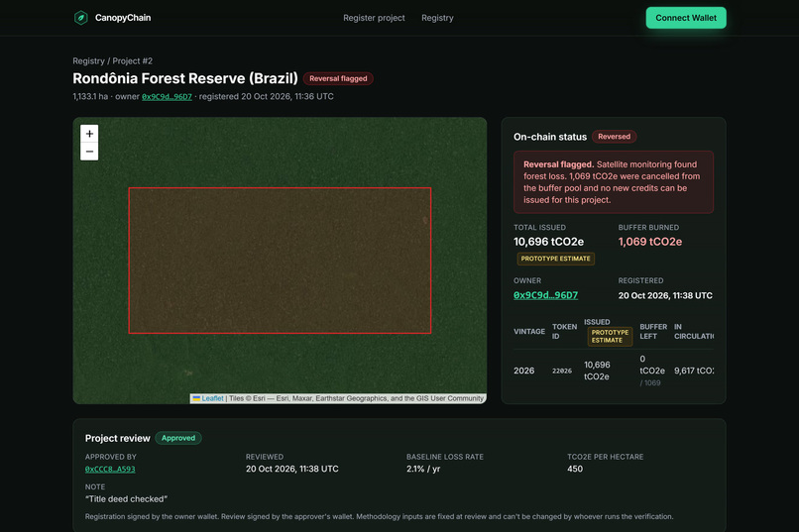Open approver address 0xCCC8…A593 link
Image resolution: width=799 pixels, height=532 pixels.
[110, 469]
